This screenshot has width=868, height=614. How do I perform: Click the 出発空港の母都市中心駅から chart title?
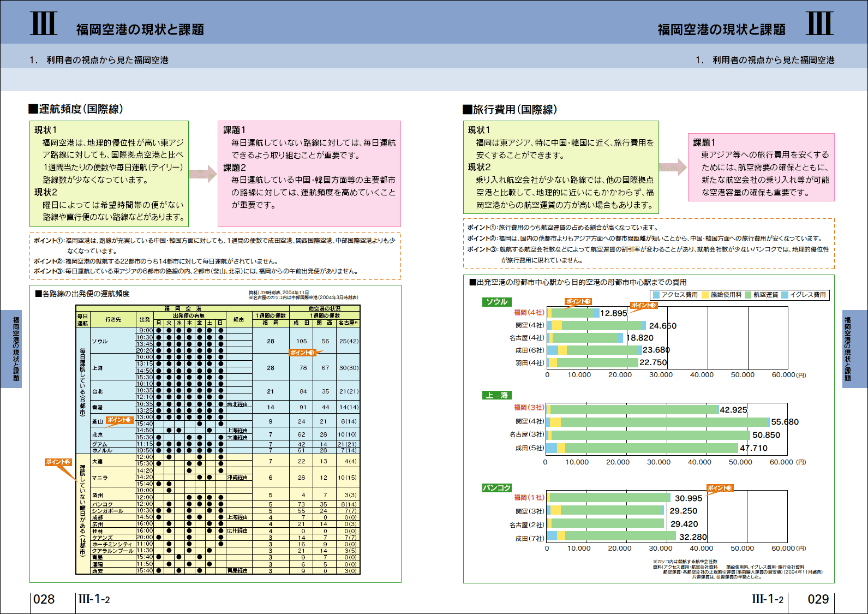[578, 282]
